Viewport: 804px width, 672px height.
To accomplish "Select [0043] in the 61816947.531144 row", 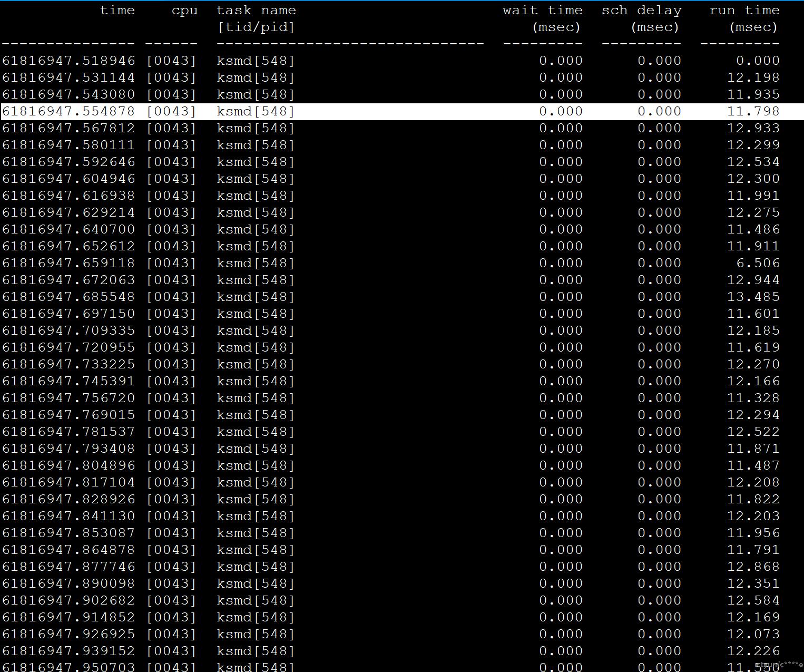I will click(x=171, y=77).
